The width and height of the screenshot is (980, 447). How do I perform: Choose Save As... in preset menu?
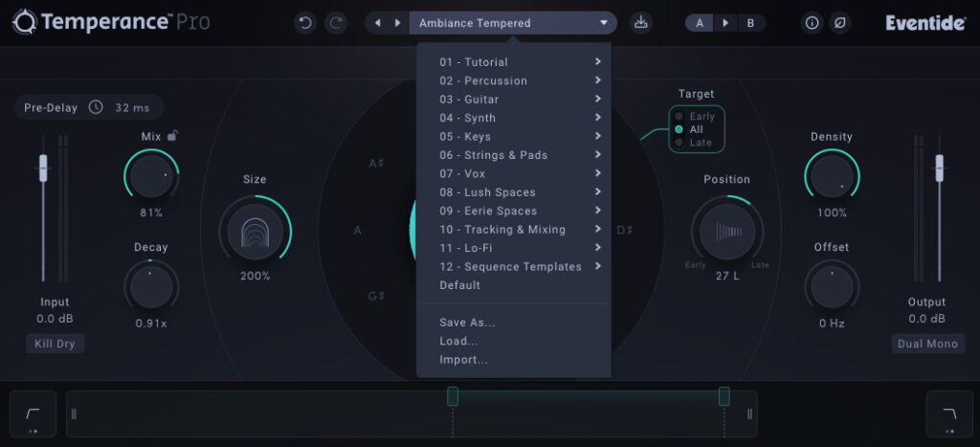513,323
